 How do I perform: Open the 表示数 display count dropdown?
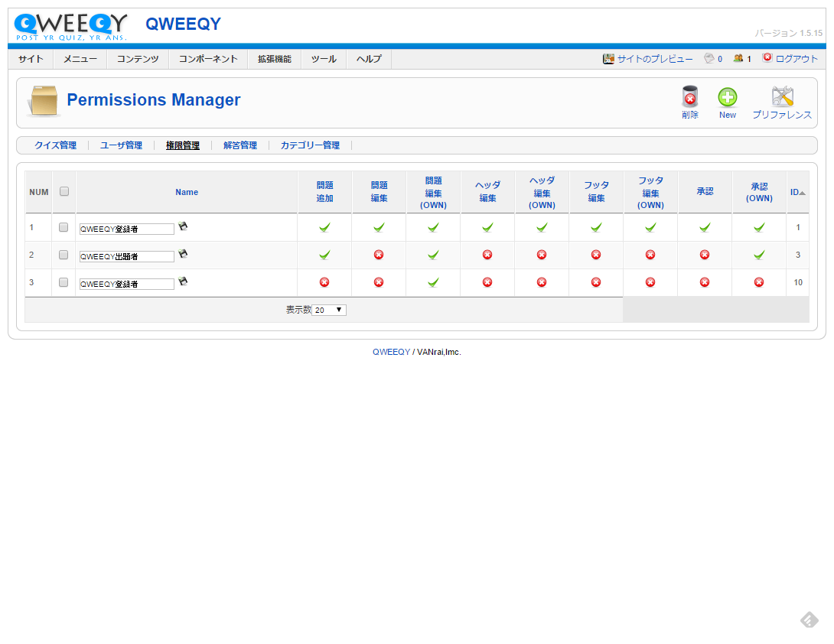(329, 310)
